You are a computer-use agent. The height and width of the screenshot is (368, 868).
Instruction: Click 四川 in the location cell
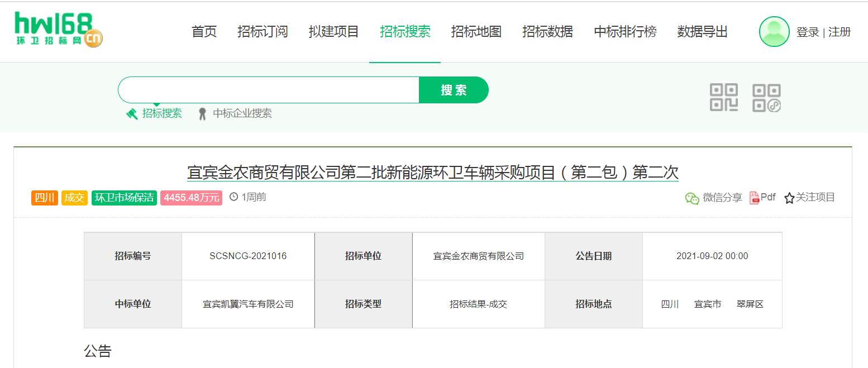click(670, 304)
